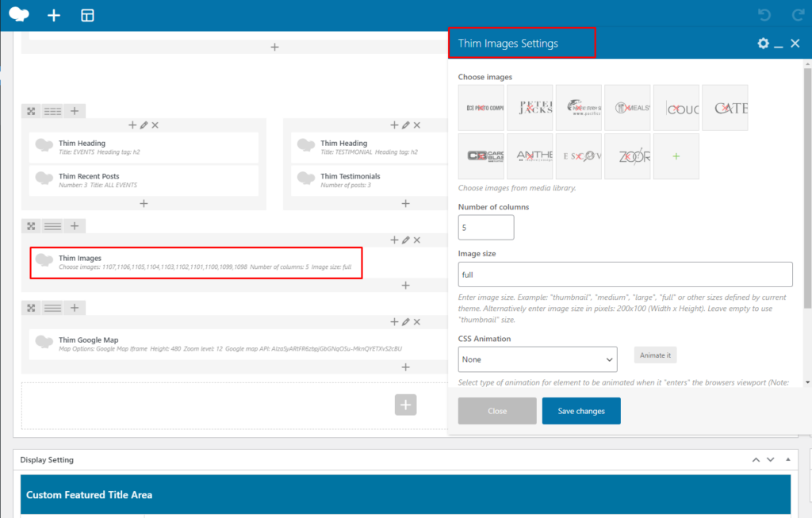
Task: Delete column containing Thim Google Map
Action: (417, 322)
